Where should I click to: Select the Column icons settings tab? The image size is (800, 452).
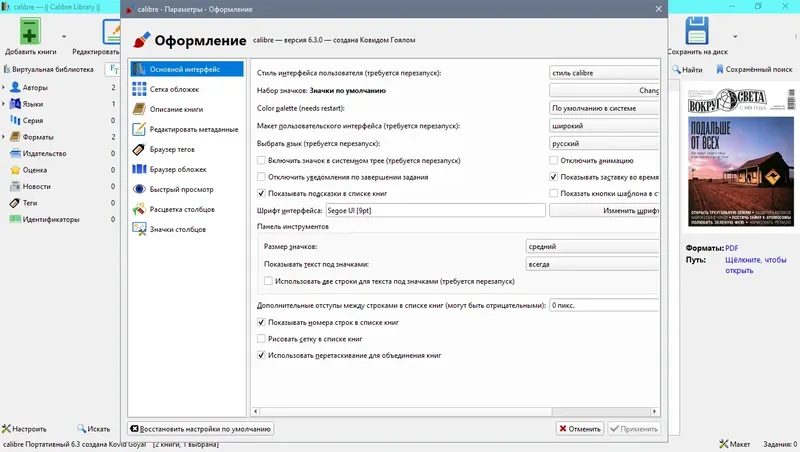point(187,229)
